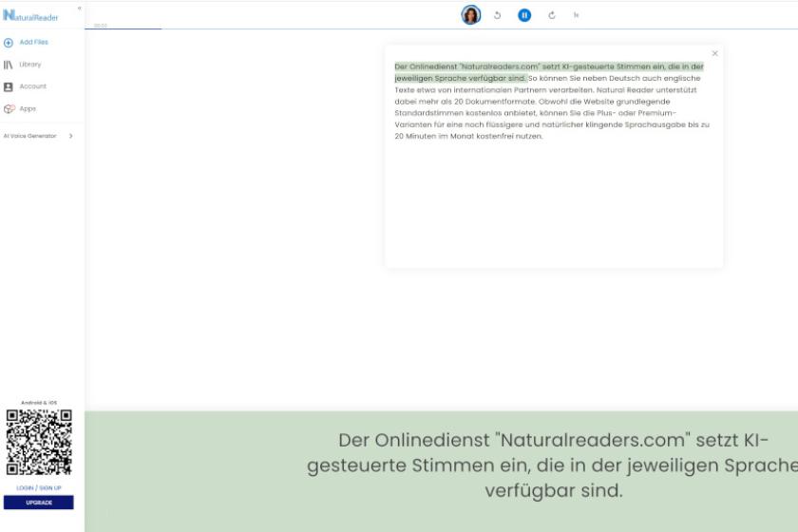Viewport: 798px width, 532px height.
Task: Click the Add Files plus icon
Action: (9, 43)
